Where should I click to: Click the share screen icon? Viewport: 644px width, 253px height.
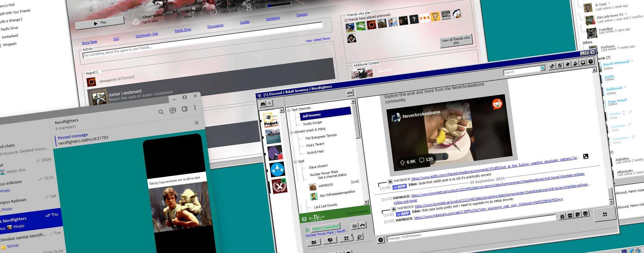330,240
